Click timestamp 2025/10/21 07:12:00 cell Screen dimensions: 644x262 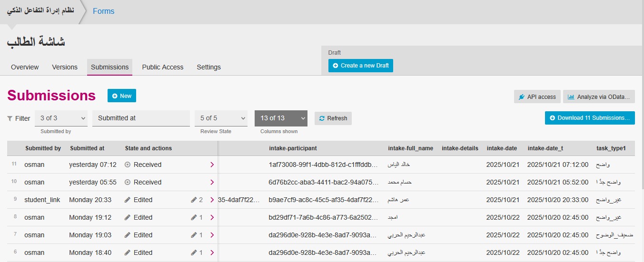pos(558,165)
